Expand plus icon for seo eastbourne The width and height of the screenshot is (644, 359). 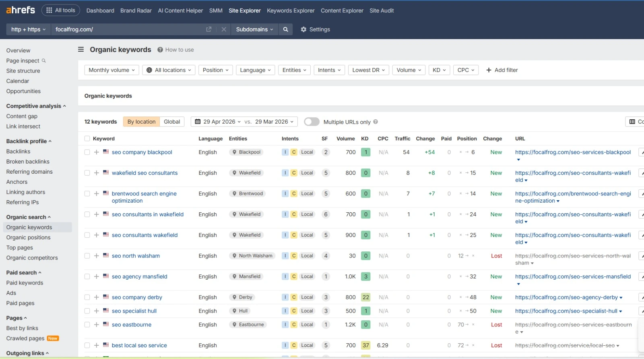tap(96, 325)
